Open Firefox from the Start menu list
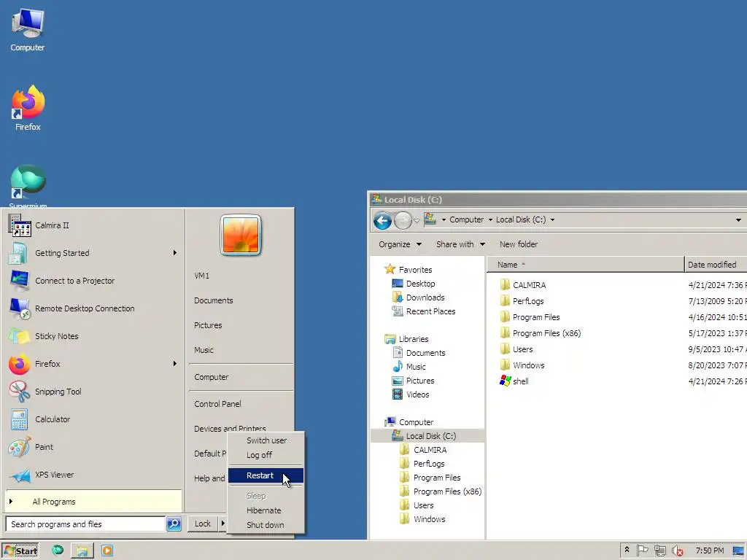This screenshot has width=747, height=560. pos(93,364)
